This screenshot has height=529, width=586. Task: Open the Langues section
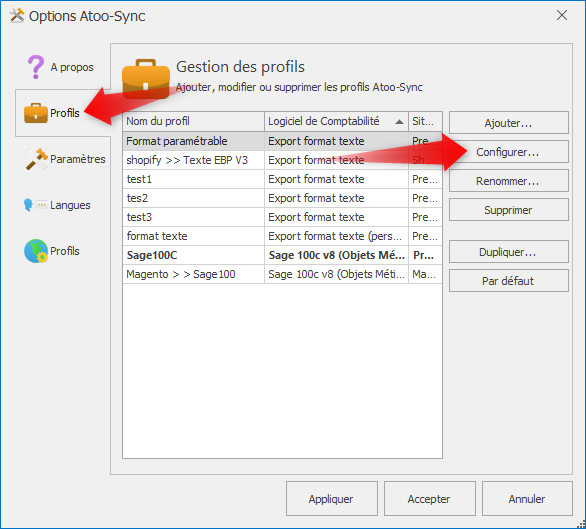click(57, 205)
